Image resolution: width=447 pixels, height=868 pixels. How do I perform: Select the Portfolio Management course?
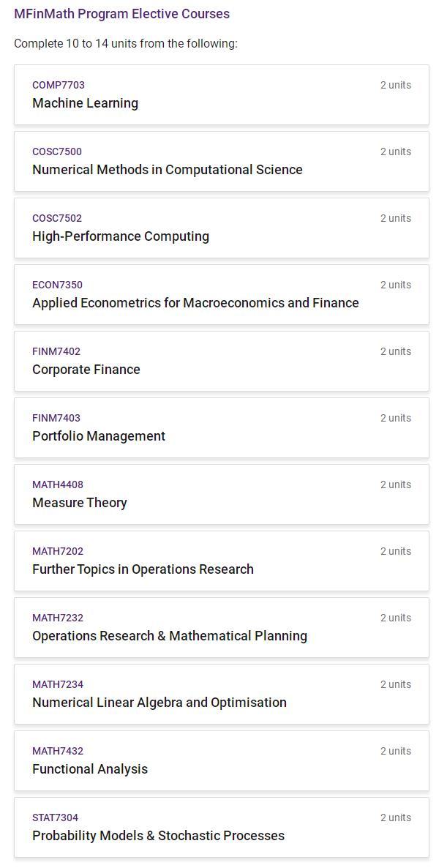point(221,428)
